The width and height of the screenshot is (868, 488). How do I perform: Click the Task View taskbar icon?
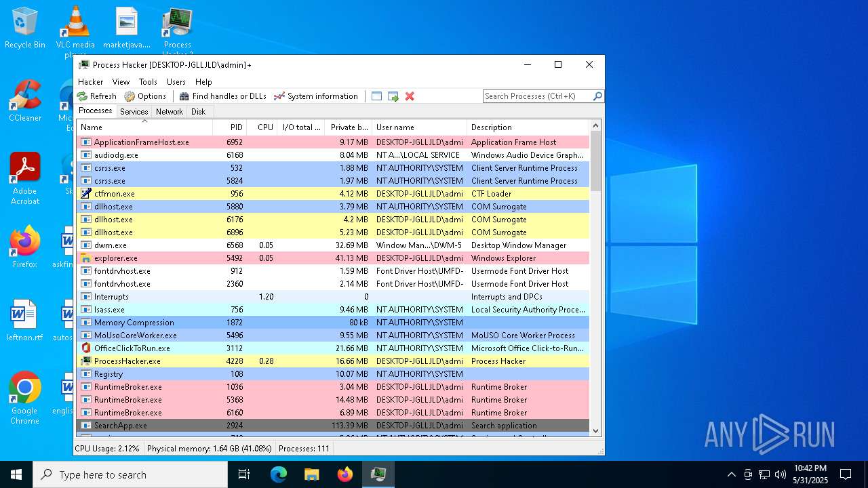coord(244,474)
